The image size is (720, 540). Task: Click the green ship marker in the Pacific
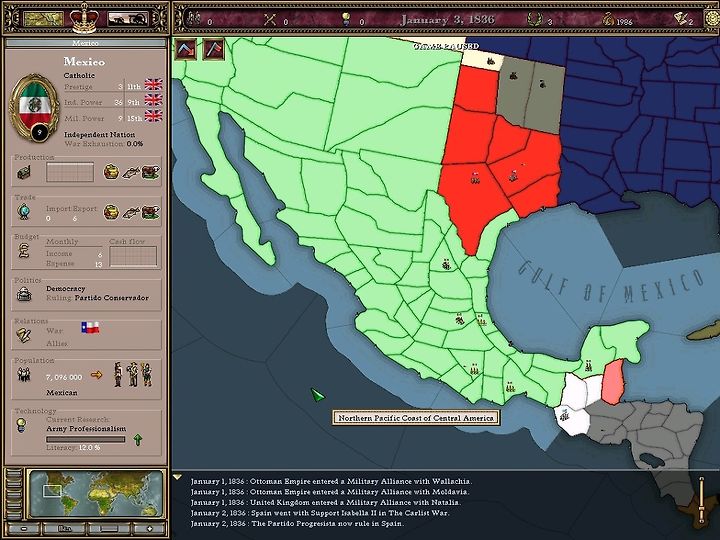[x=317, y=395]
